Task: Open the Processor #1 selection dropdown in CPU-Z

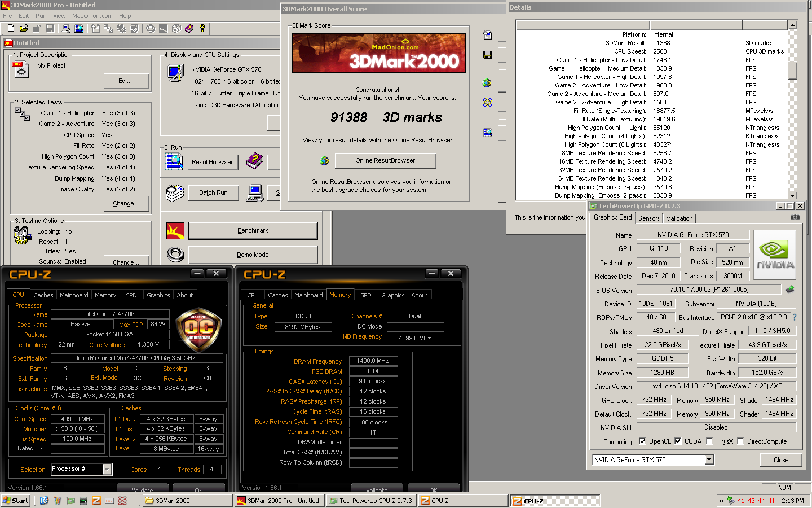Action: click(107, 469)
